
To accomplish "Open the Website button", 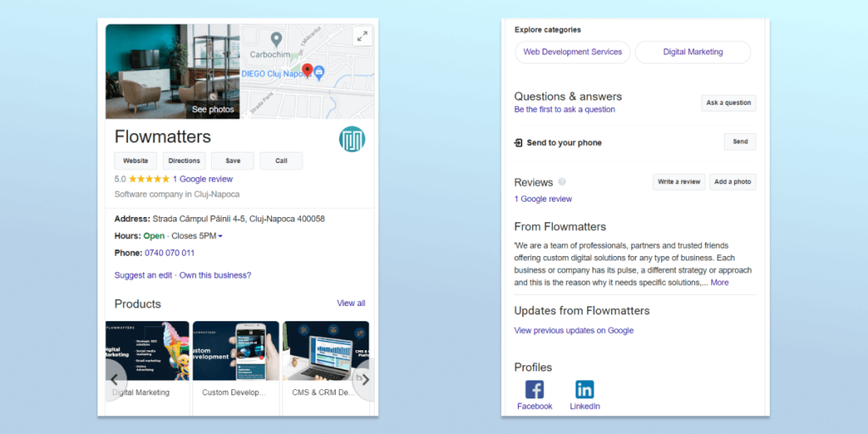I will pyautogui.click(x=136, y=160).
